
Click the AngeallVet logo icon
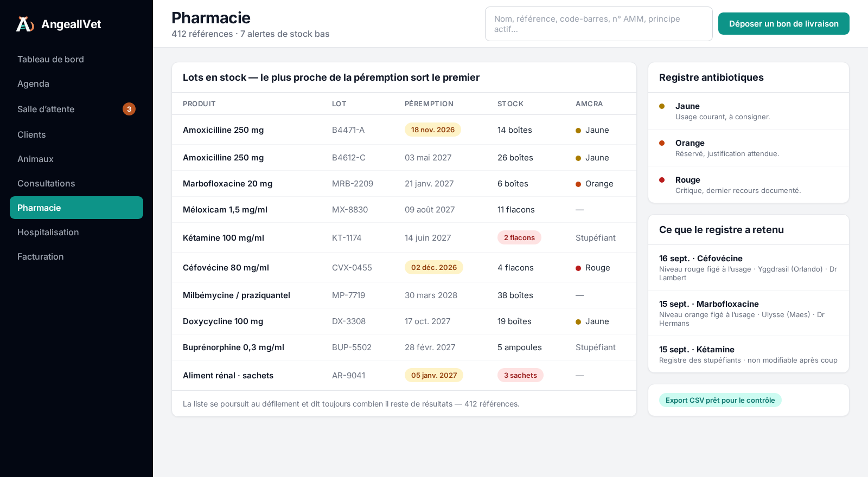(x=25, y=24)
